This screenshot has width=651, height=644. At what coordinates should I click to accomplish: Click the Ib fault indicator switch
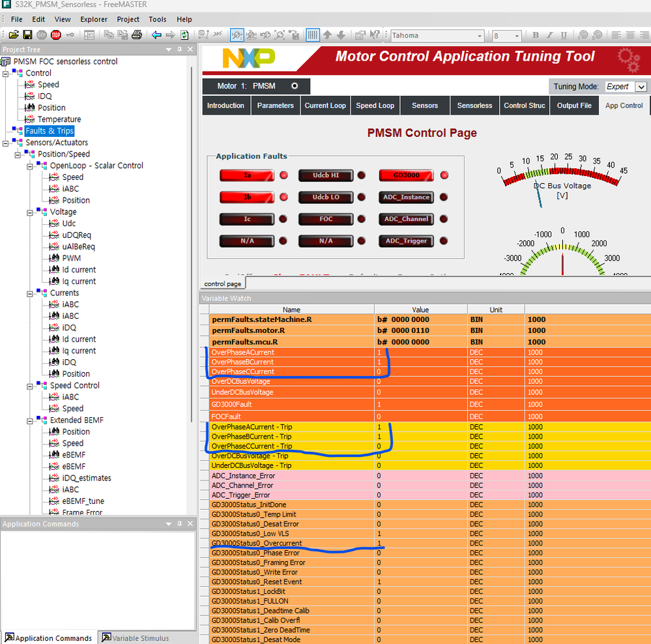coord(247,198)
